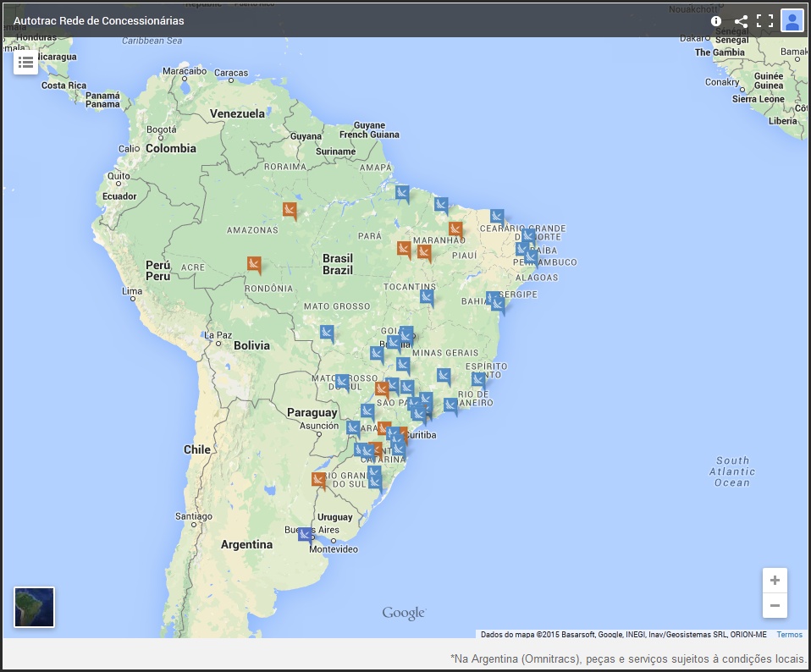View the map in full screen
The width and height of the screenshot is (811, 672).
coord(764,20)
